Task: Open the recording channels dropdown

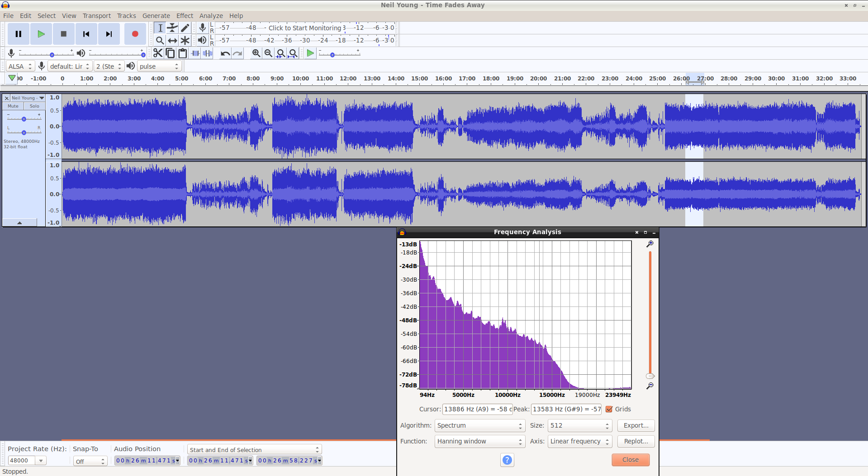Action: [109, 66]
